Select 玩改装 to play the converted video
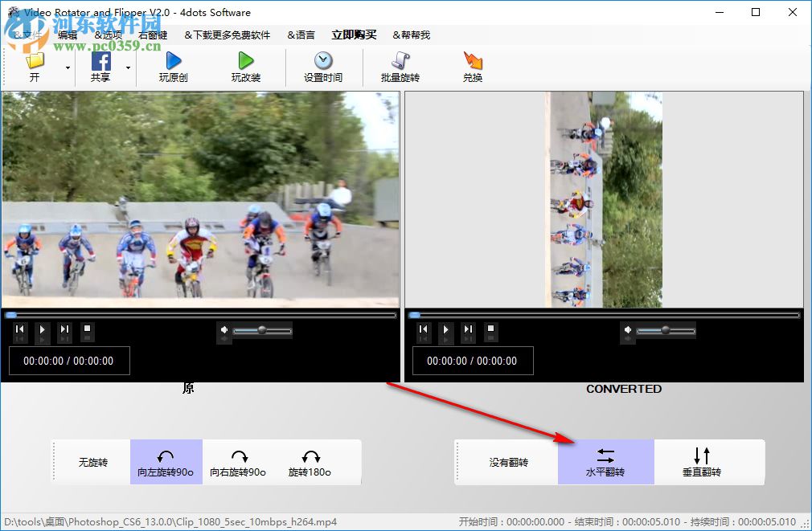Screen dimensions: 812x531 [x=245, y=66]
